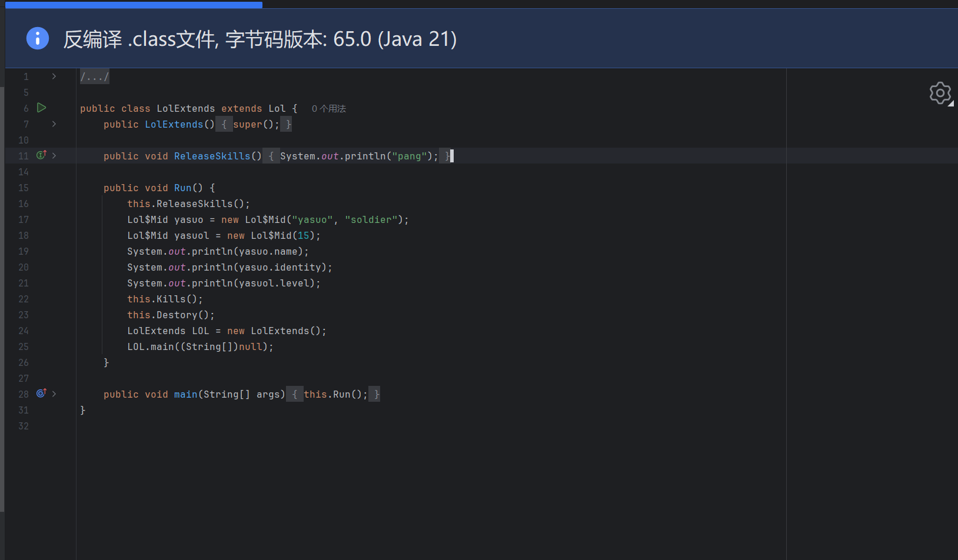Click override gutter icon on ReleaseSkills line

pyautogui.click(x=41, y=155)
